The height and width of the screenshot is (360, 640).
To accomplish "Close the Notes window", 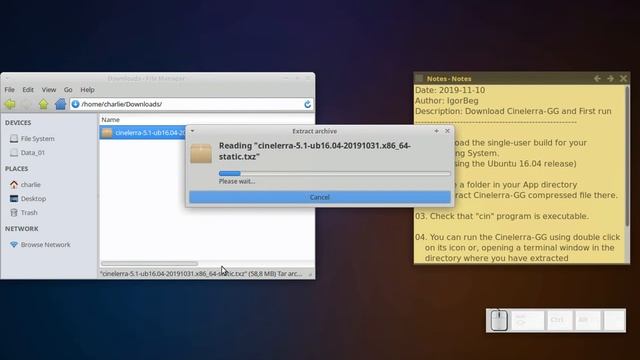I will click(x=623, y=78).
